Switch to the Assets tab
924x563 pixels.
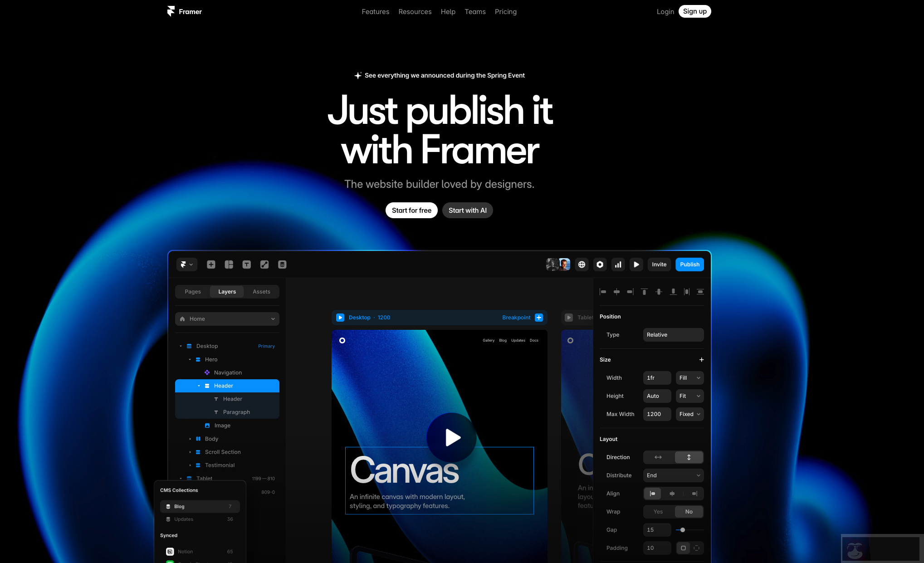pos(261,292)
